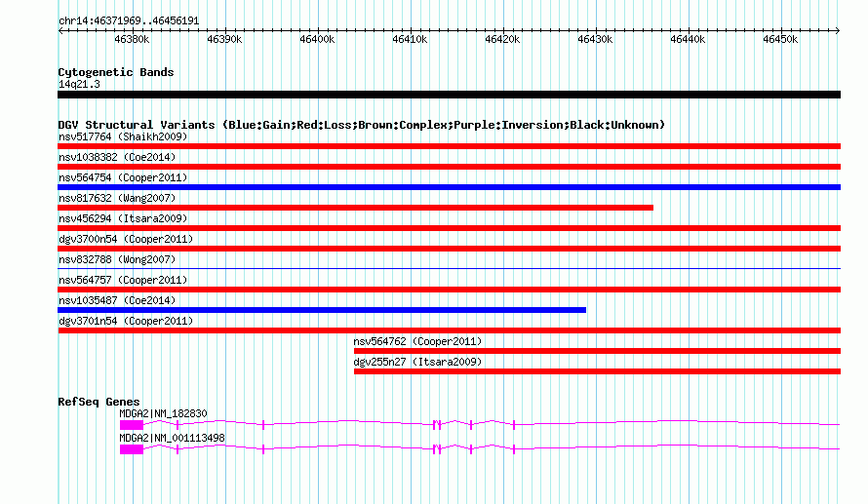Click the chr14:46371969..46456191 coordinate label
868x504 pixels.
129,21
